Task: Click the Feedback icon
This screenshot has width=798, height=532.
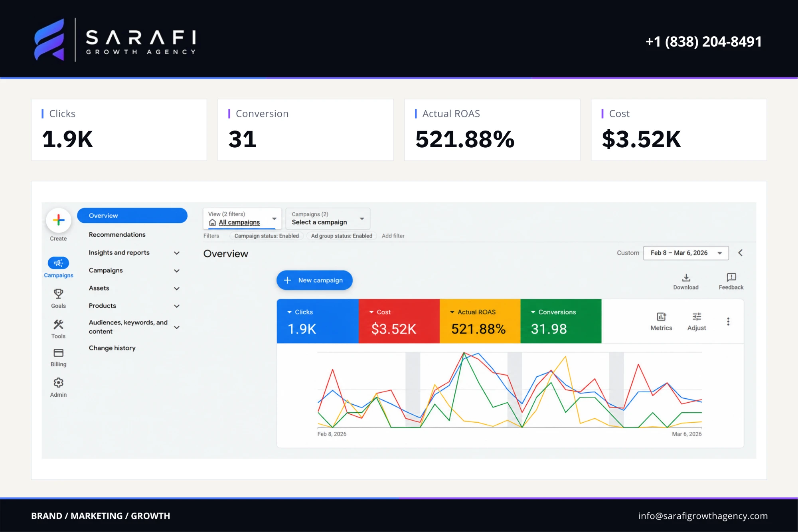Action: (731, 277)
